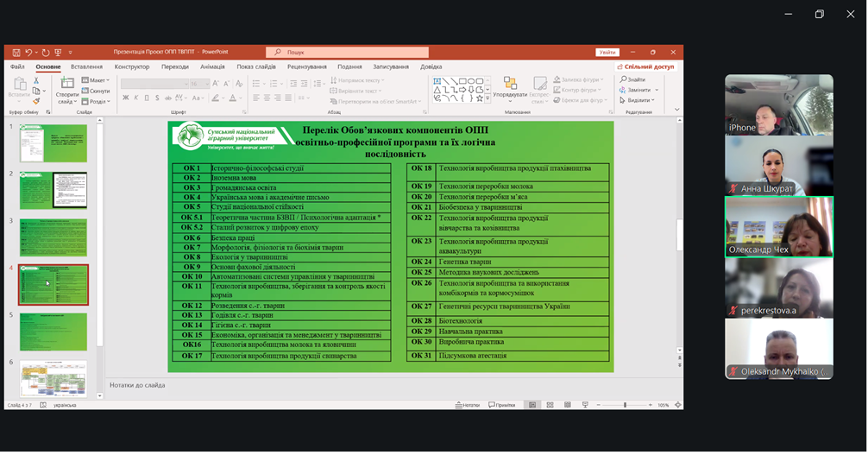Open the Вставлення ribbon tab
The width and height of the screenshot is (868, 455).
pos(86,66)
